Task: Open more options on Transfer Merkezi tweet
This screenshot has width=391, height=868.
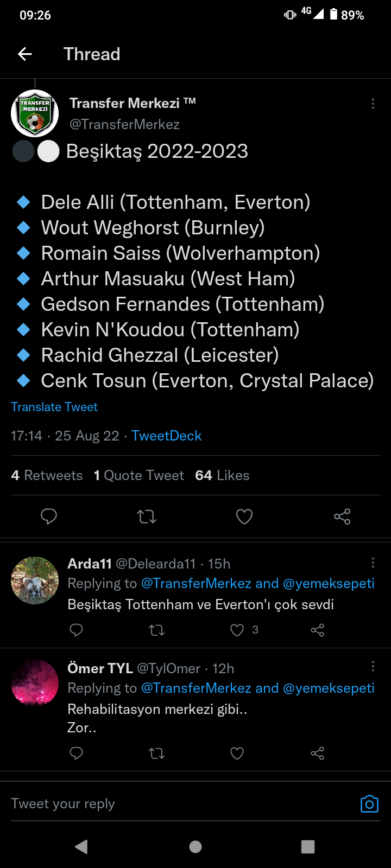Action: pos(373,104)
